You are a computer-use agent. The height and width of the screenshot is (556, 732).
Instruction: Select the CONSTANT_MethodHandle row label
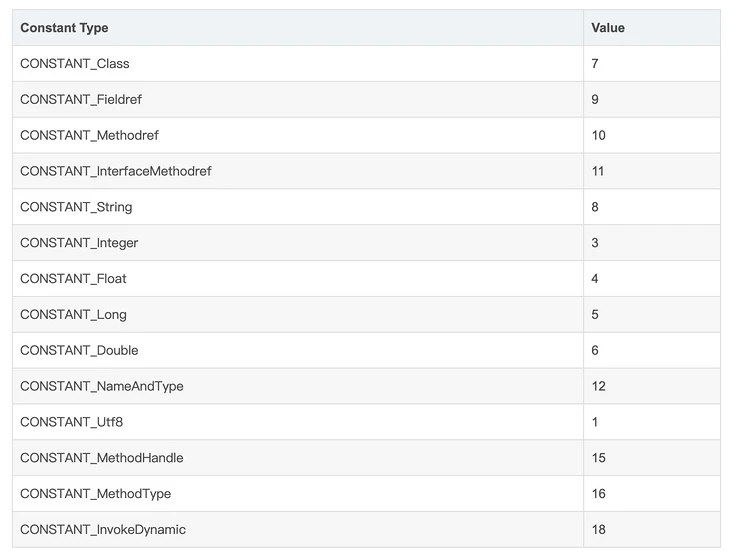(102, 458)
